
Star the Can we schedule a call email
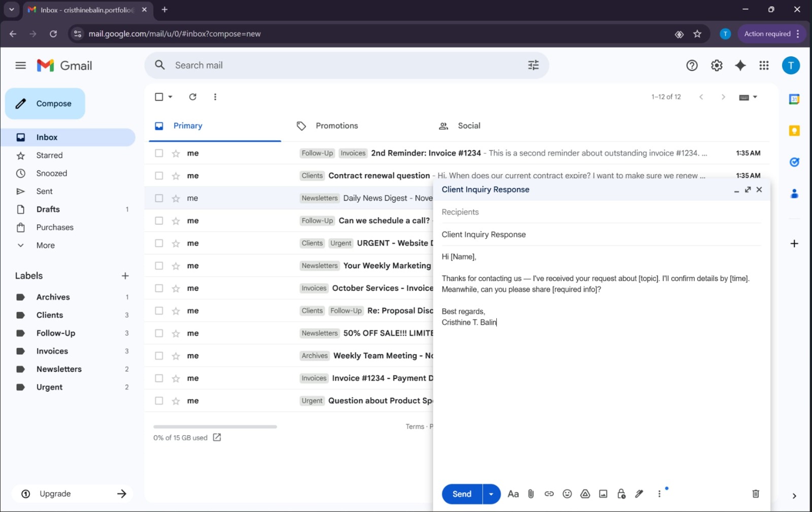[176, 221]
